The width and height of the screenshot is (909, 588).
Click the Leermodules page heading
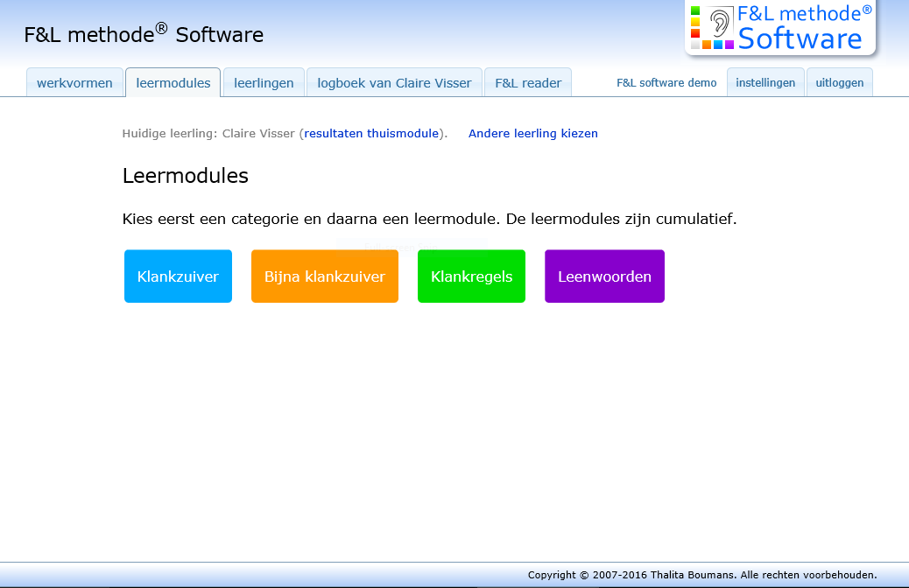186,176
